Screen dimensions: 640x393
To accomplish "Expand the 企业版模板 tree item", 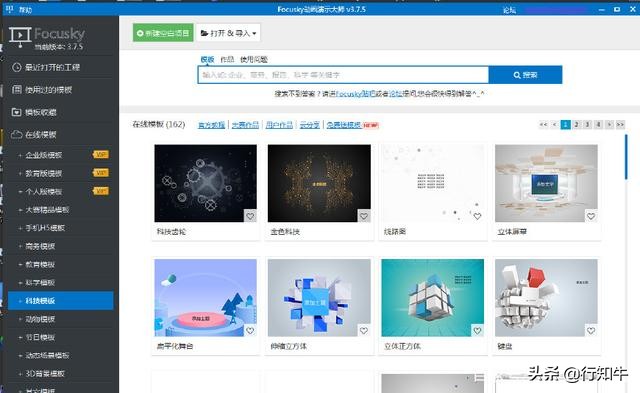I will click(20, 155).
